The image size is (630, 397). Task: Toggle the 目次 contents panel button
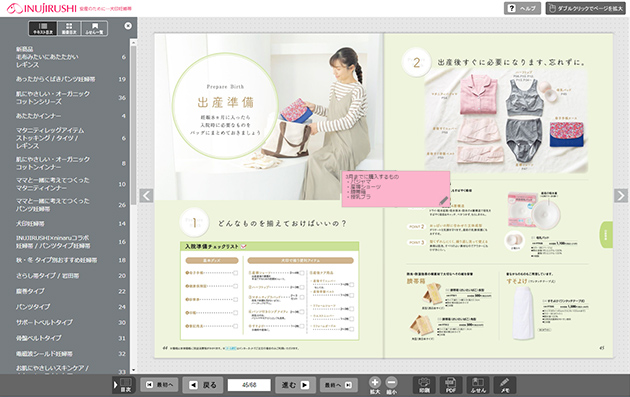(123, 385)
